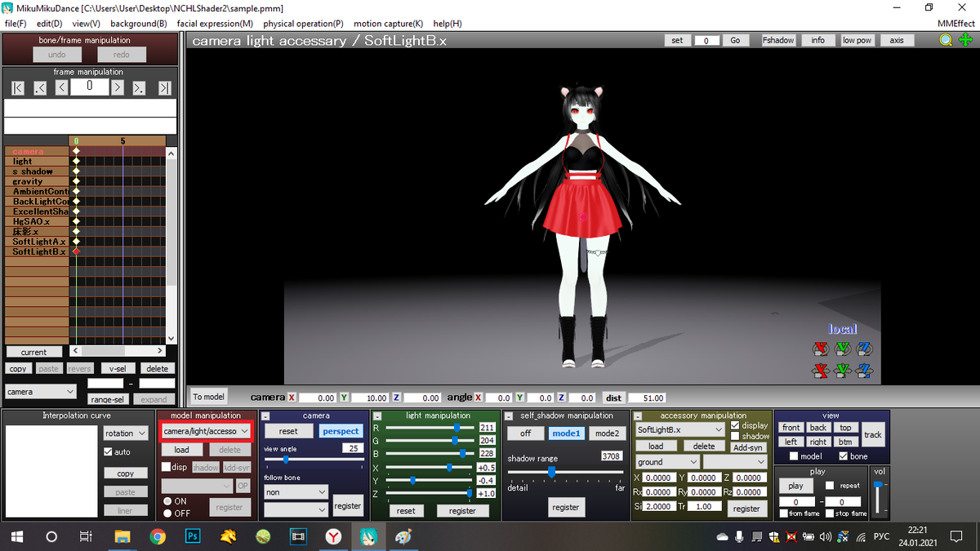Jump to first frame arrow button
Viewport: 980px width, 551px height.
(18, 87)
